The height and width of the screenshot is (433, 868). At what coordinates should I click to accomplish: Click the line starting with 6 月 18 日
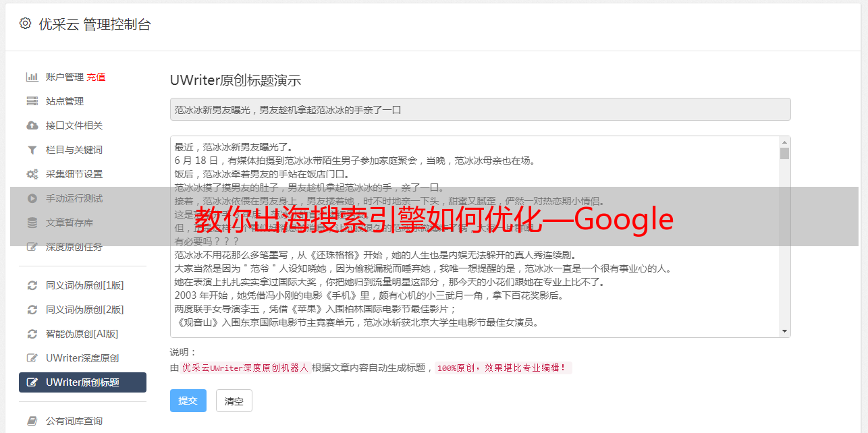[355, 161]
